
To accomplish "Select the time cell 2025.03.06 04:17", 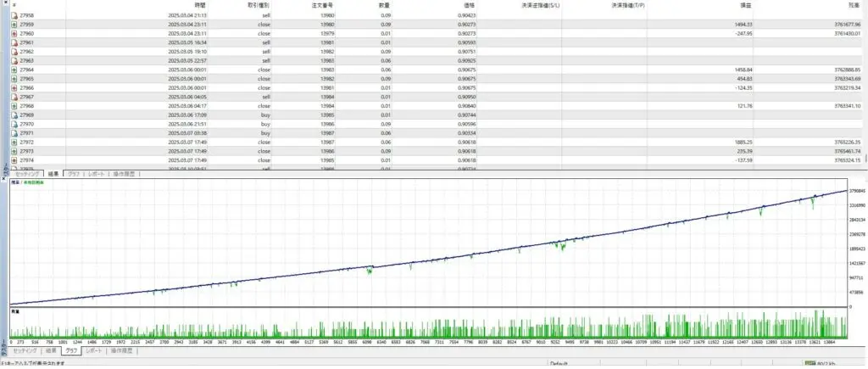I will point(187,106).
